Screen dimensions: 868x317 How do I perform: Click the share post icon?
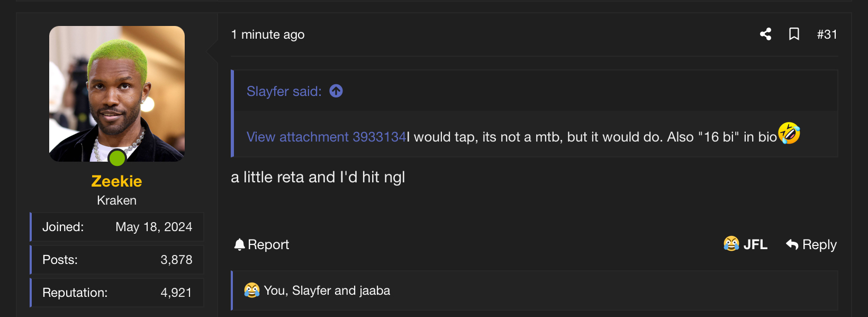pos(765,34)
